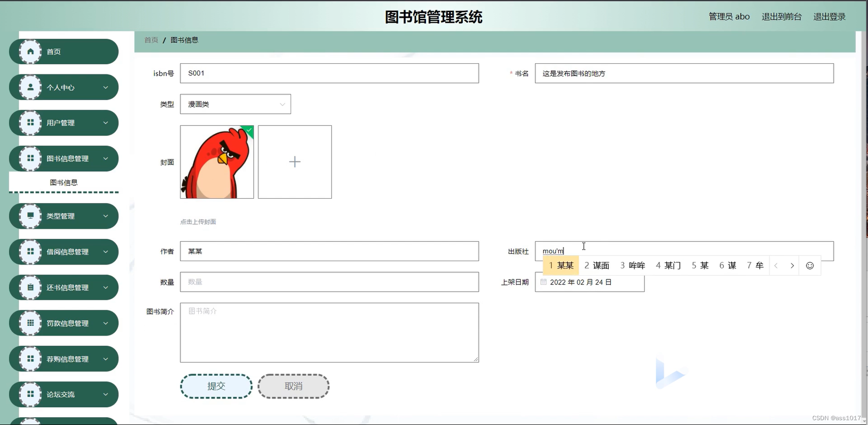Click the monitor icon for 类型管理
The image size is (868, 425).
pos(30,216)
